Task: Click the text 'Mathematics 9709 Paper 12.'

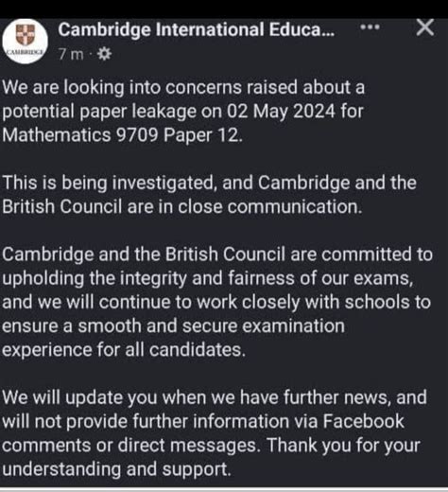Action: [x=123, y=135]
